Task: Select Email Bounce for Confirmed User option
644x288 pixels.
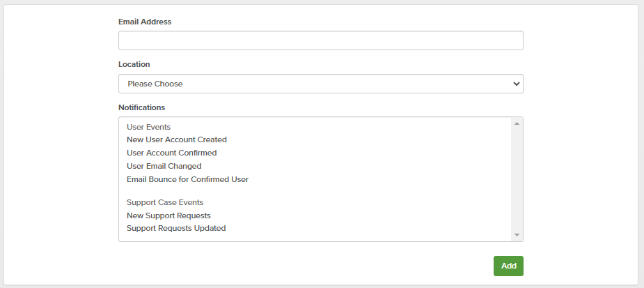Action: [188, 179]
